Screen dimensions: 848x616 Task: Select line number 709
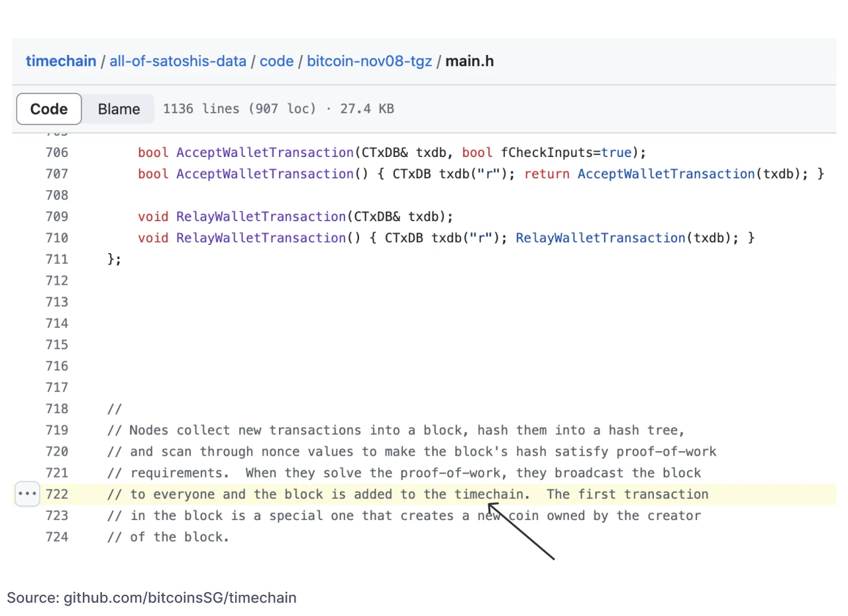coord(57,217)
